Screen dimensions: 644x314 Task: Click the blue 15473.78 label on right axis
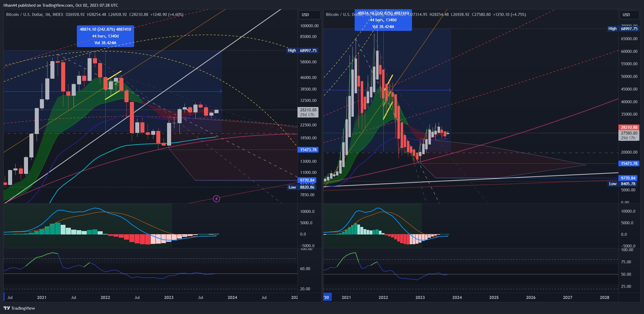pyautogui.click(x=629, y=164)
